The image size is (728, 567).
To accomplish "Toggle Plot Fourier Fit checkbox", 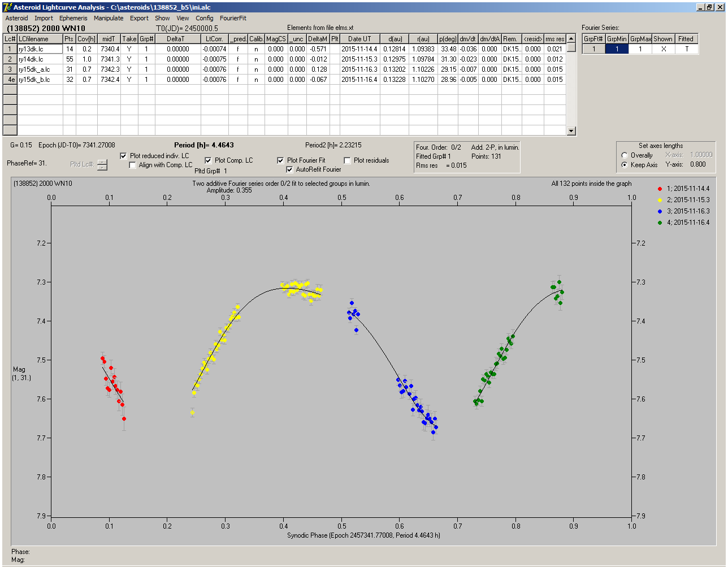I will (x=281, y=160).
